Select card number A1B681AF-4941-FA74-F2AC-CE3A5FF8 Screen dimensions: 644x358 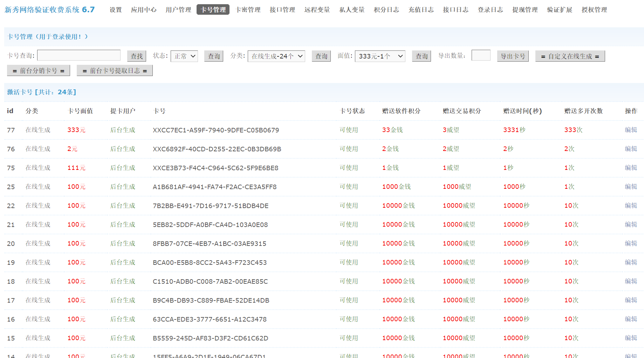(x=215, y=187)
